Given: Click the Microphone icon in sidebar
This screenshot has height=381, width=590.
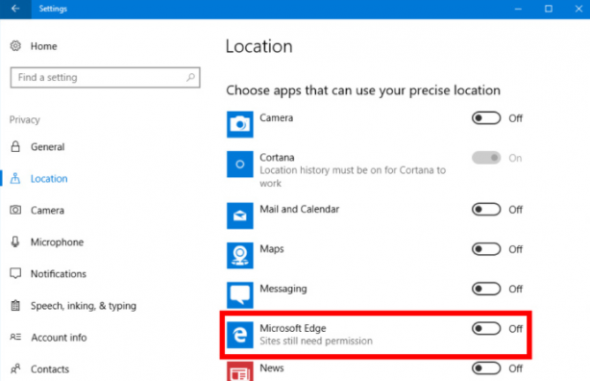Looking at the screenshot, I should click(15, 241).
